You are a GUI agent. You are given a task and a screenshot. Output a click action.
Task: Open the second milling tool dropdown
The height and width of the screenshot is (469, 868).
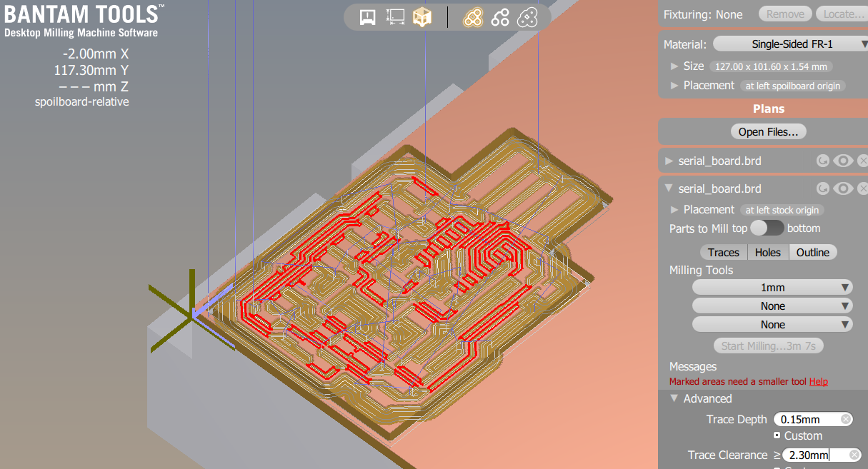click(772, 306)
